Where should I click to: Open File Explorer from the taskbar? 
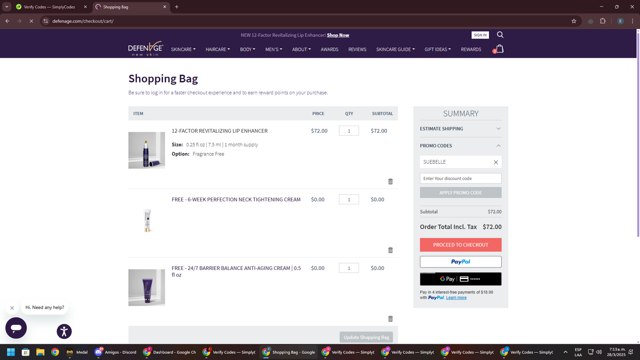(x=40, y=352)
